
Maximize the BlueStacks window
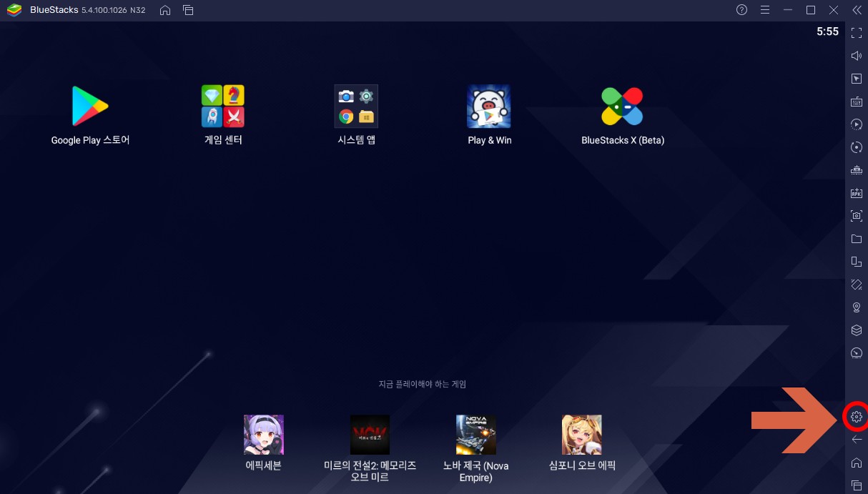pos(811,10)
